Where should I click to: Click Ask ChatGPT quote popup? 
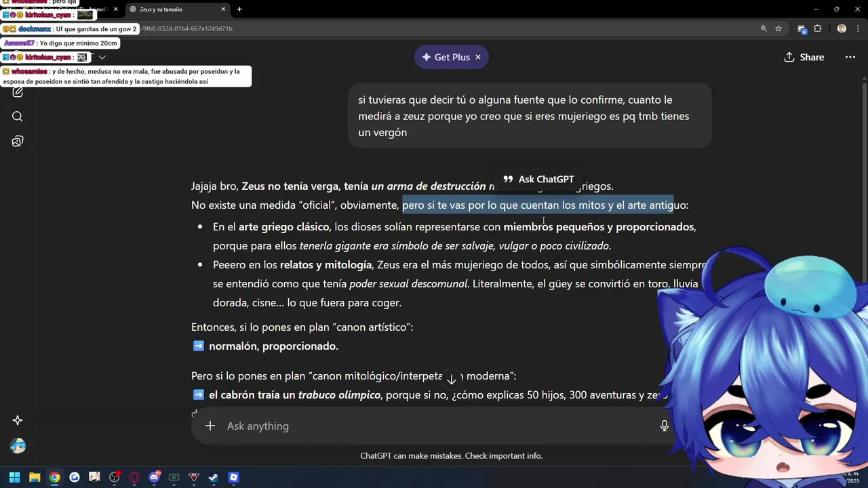(538, 180)
